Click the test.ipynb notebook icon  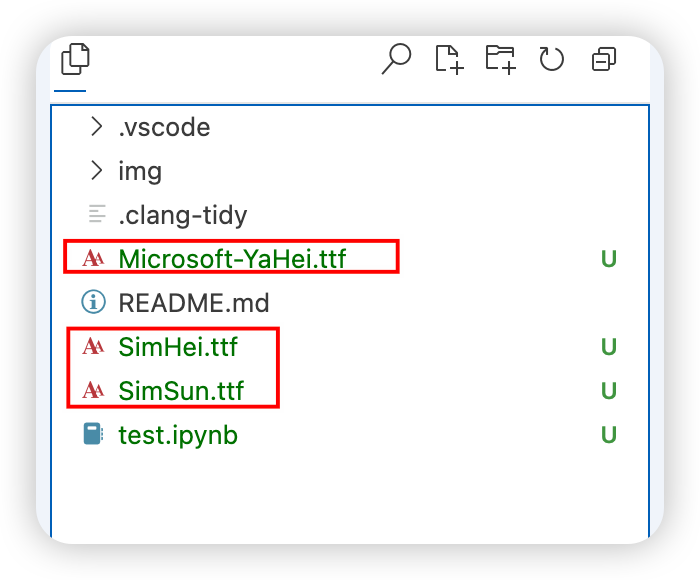click(x=93, y=435)
